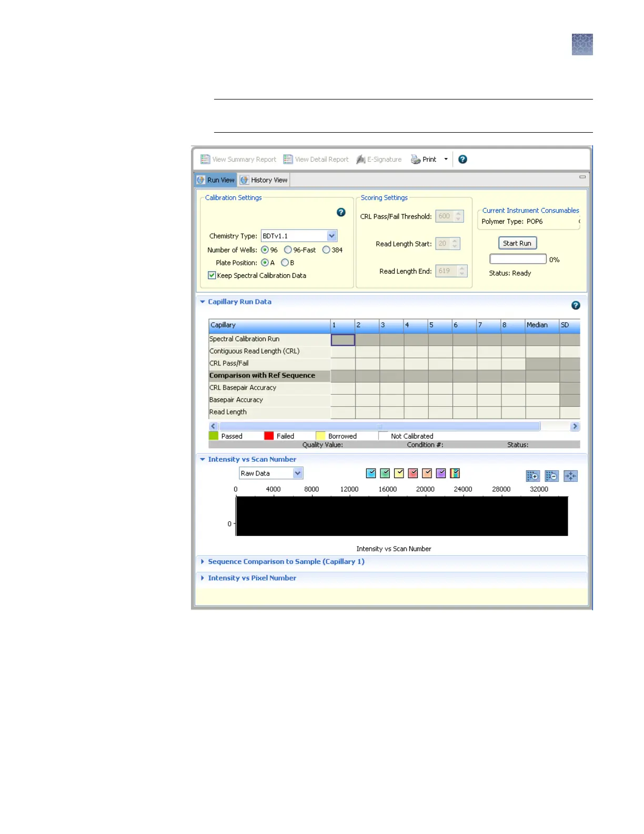This screenshot has height=834, width=644.
Task: Click the E-Signature toolbar button
Action: [x=379, y=160]
